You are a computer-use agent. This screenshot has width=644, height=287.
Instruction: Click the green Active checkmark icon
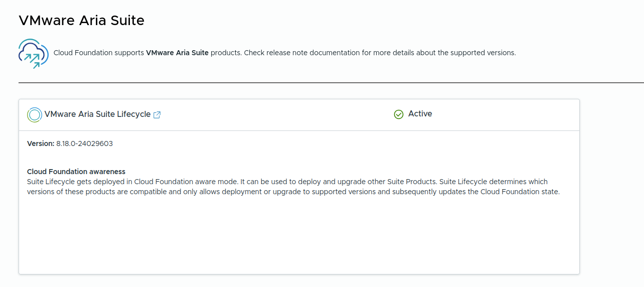[399, 114]
